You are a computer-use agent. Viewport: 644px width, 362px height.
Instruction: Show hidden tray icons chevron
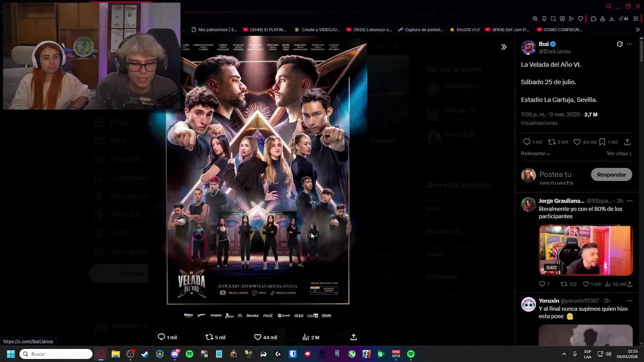(564, 354)
